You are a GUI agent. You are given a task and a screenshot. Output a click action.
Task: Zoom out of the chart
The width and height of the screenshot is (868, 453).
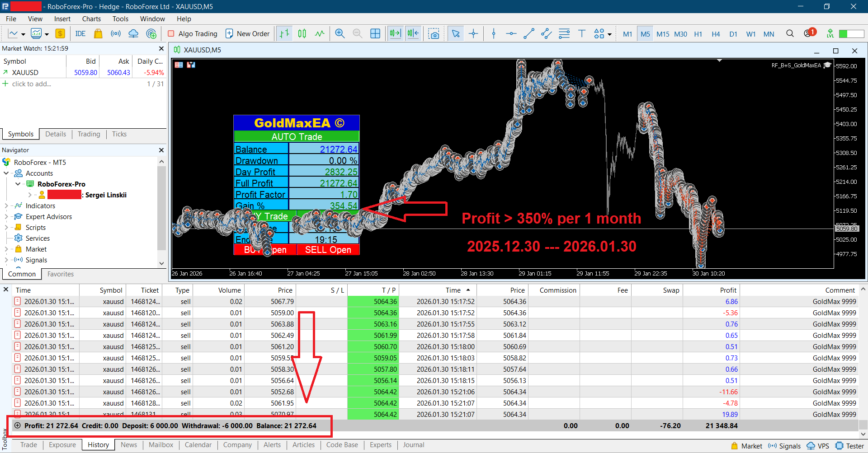(x=357, y=33)
